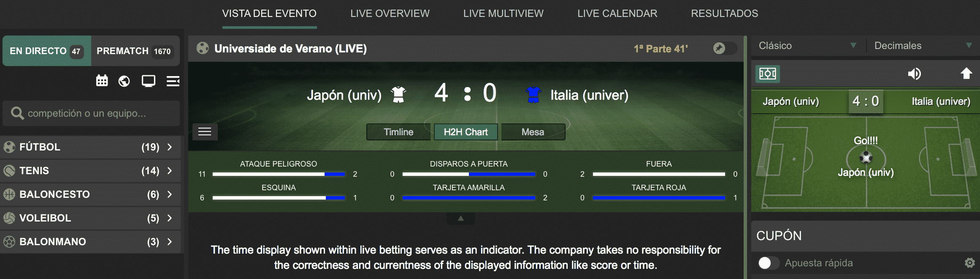The image size is (980, 279).
Task: Collapse stats panel with small triangle
Action: tap(461, 219)
